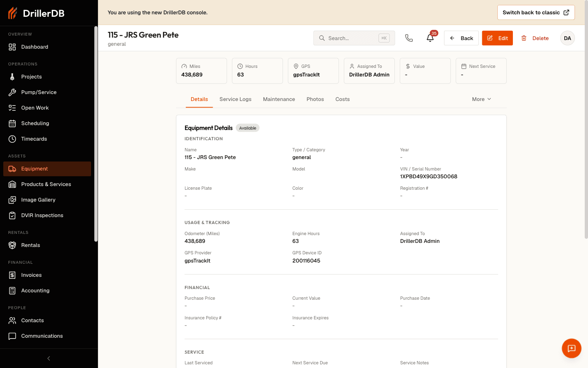Click VIN value 1XPBD49X9GD350068

pos(429,177)
